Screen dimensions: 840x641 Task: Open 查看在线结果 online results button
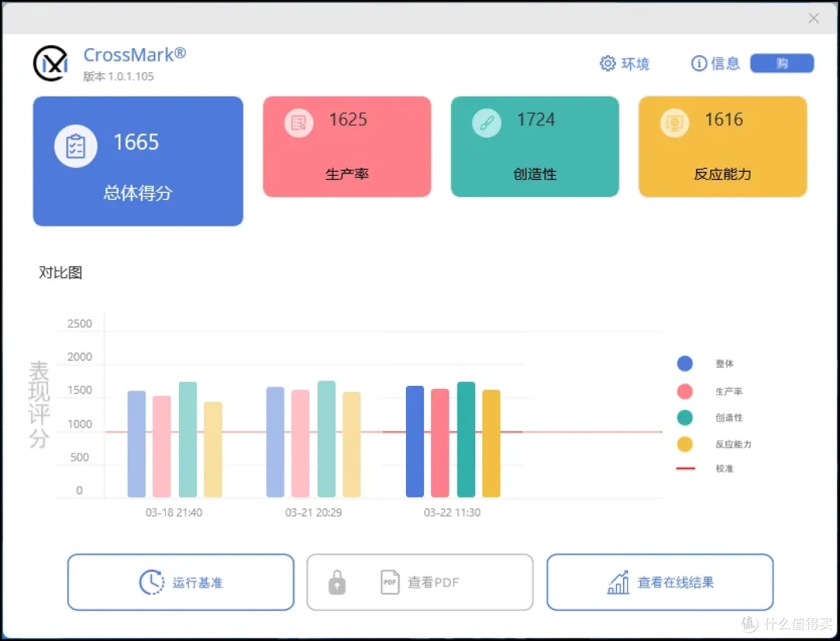click(660, 582)
